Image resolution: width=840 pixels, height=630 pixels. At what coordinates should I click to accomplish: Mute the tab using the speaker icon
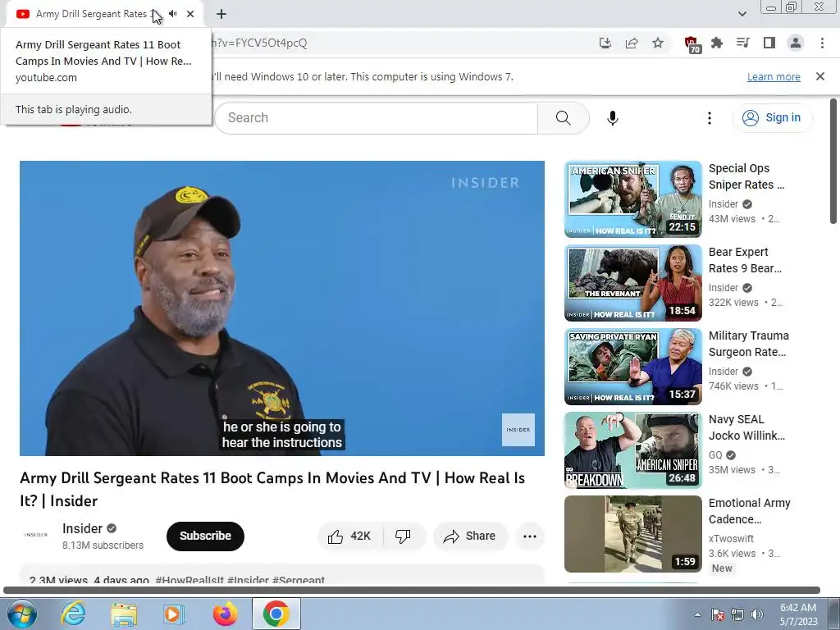tap(172, 14)
